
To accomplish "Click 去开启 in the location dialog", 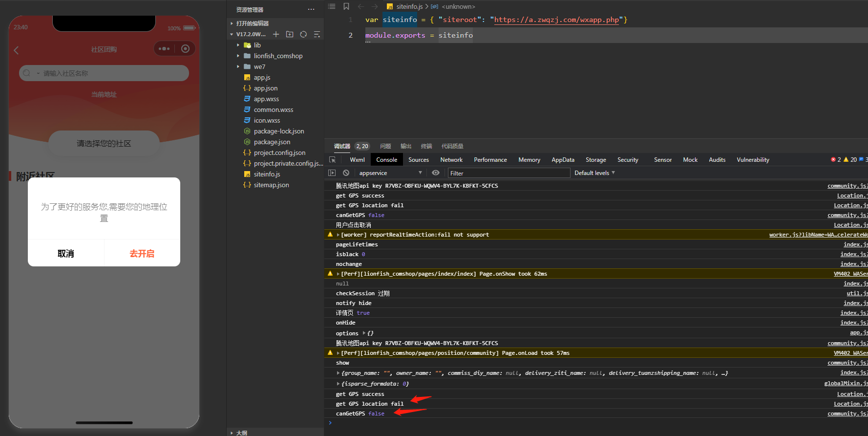I will point(142,253).
